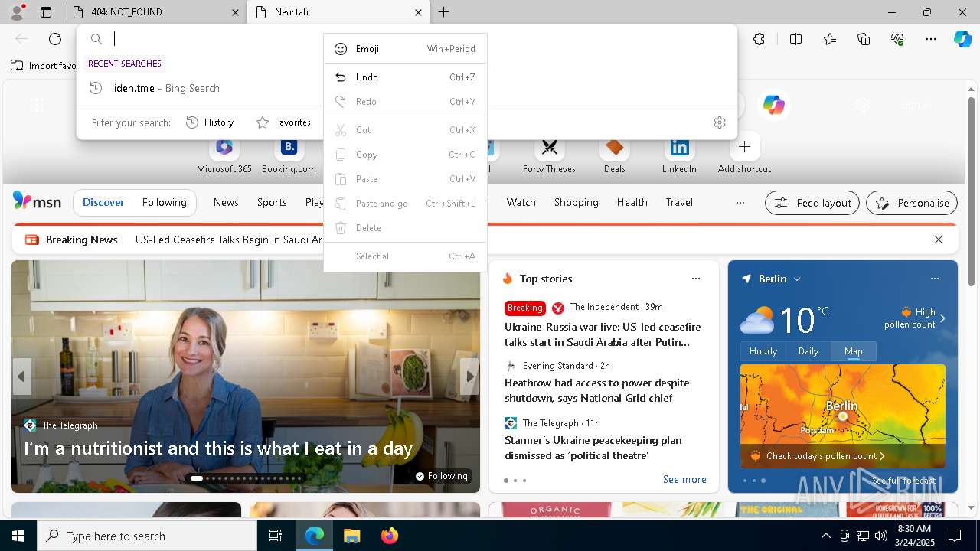The image size is (980, 551).
Task: Choose Emoji in context menu
Action: [405, 49]
